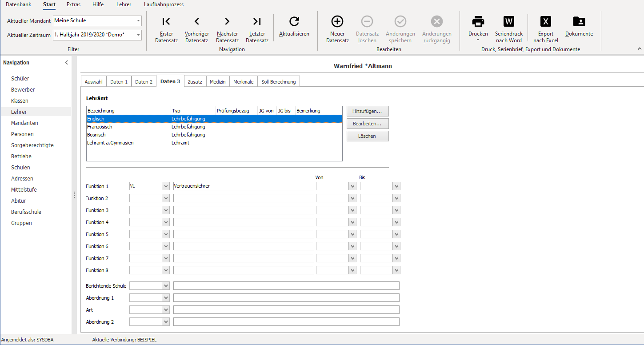Start Seriendruck nach Word

509,21
